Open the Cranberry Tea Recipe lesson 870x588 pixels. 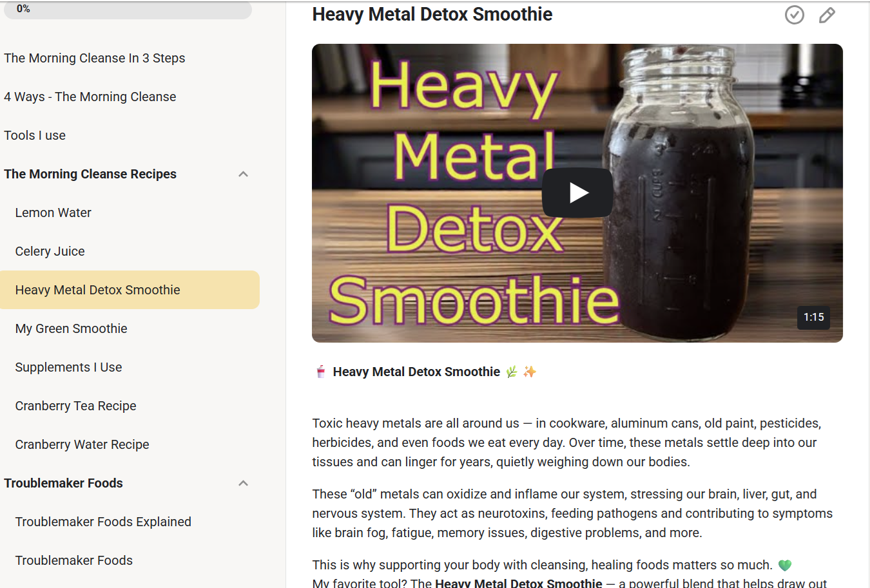(x=76, y=406)
